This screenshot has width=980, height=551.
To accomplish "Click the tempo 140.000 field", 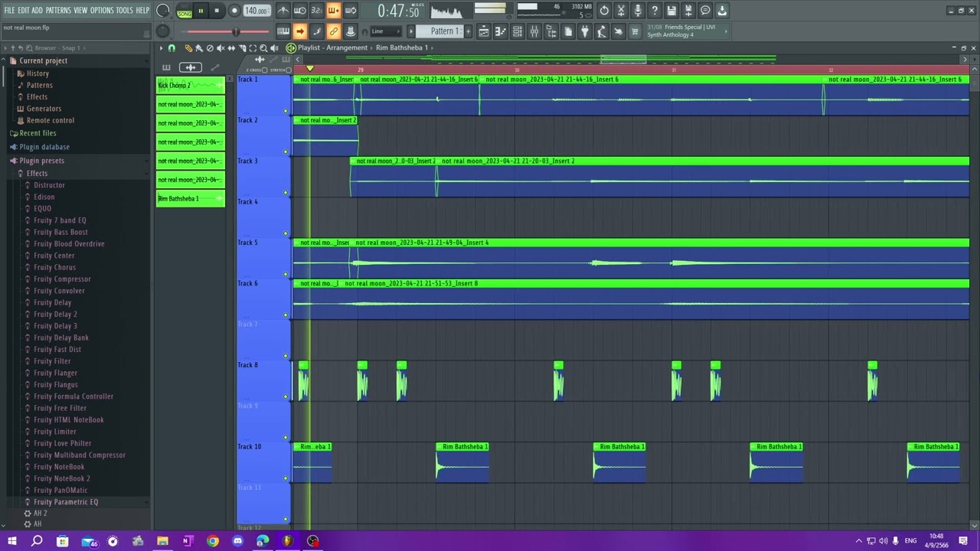I will click(x=257, y=11).
